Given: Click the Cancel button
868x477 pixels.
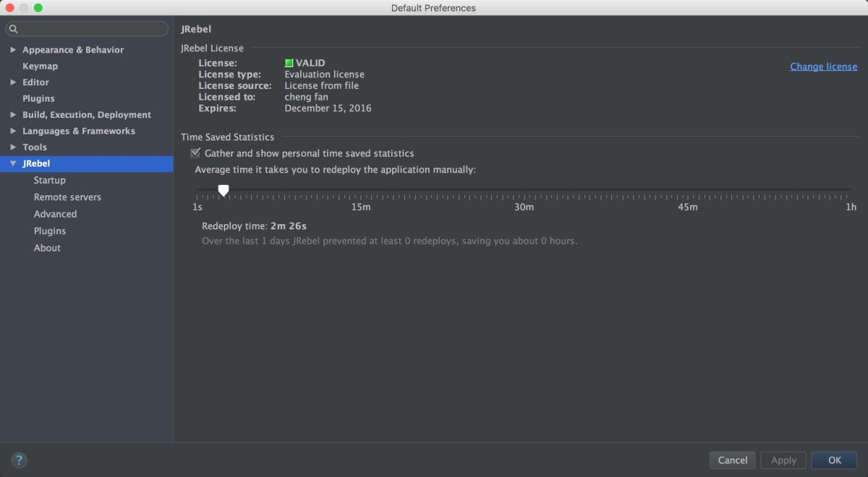Looking at the screenshot, I should [x=733, y=460].
